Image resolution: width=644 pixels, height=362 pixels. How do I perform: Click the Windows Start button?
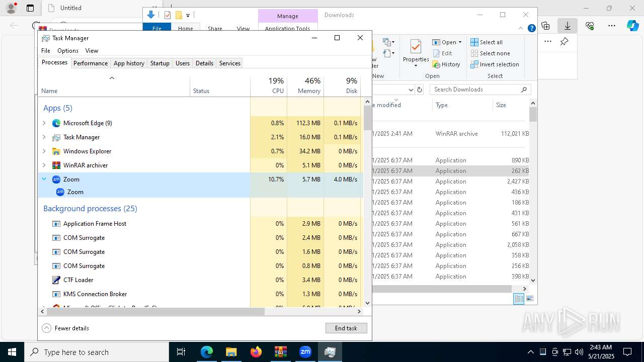click(x=12, y=352)
